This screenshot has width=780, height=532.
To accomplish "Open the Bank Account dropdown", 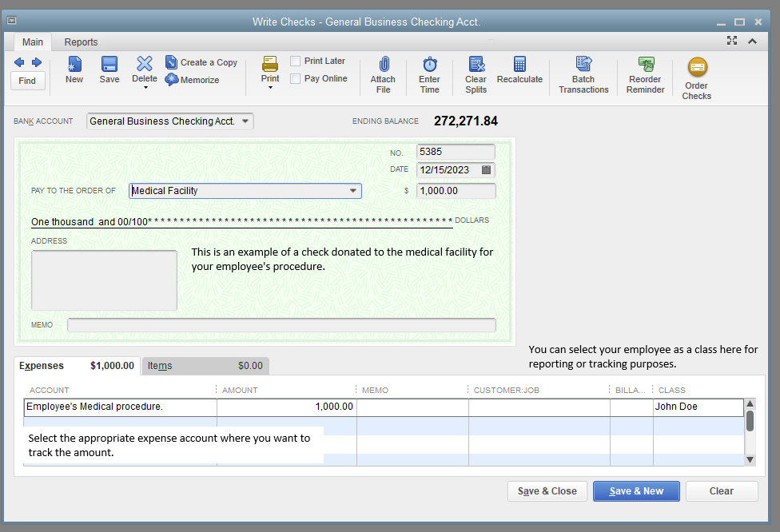I will point(246,121).
